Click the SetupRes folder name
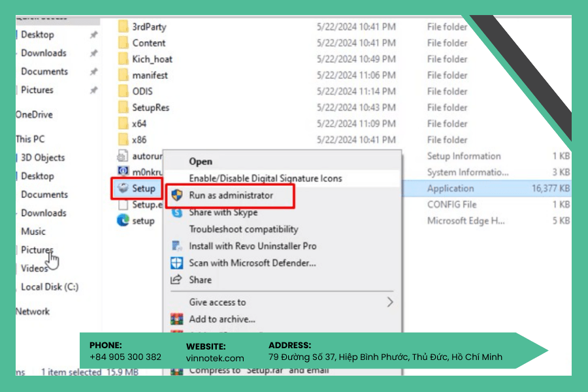This screenshot has height=392, width=588. (151, 108)
